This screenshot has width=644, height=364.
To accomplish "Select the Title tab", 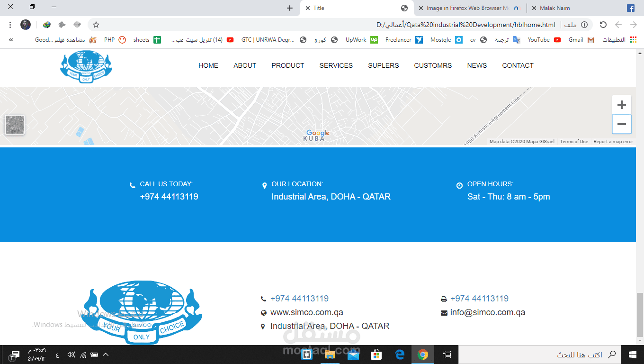I will [x=356, y=8].
